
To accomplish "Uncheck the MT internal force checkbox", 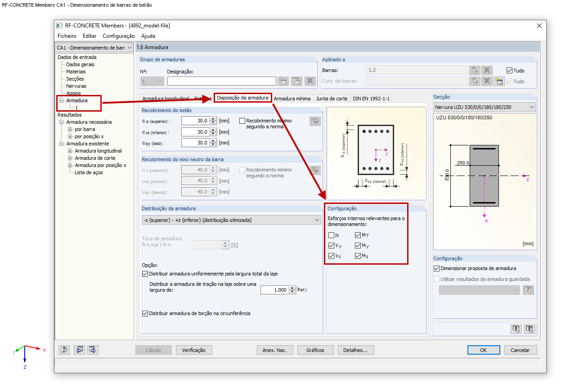I will click(x=358, y=235).
